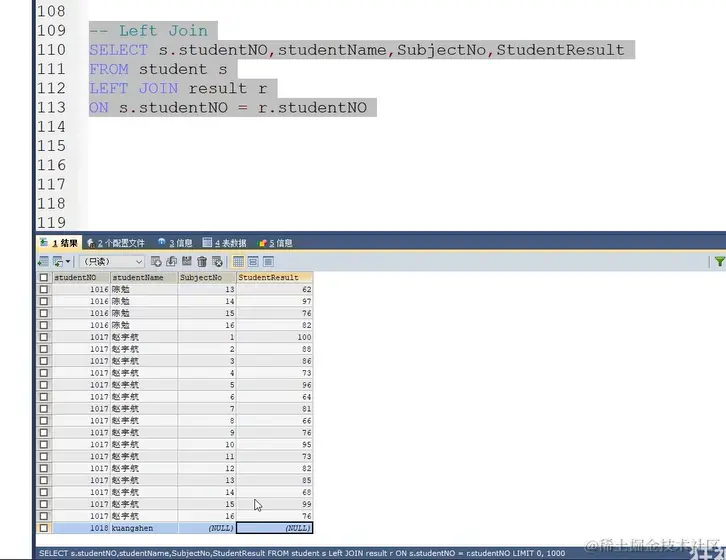Click the executed query text in the status bar
726x560 pixels.
[302, 553]
